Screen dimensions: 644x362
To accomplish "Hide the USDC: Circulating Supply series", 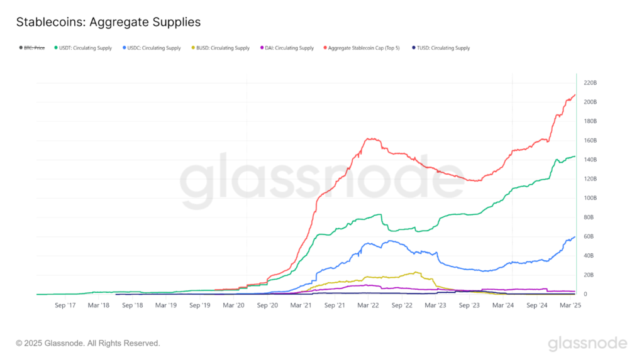I will pyautogui.click(x=154, y=48).
